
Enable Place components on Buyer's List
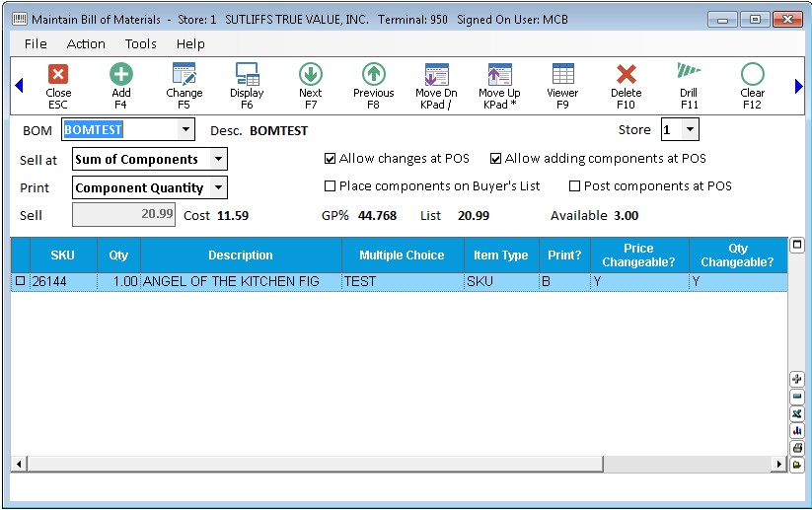point(331,186)
